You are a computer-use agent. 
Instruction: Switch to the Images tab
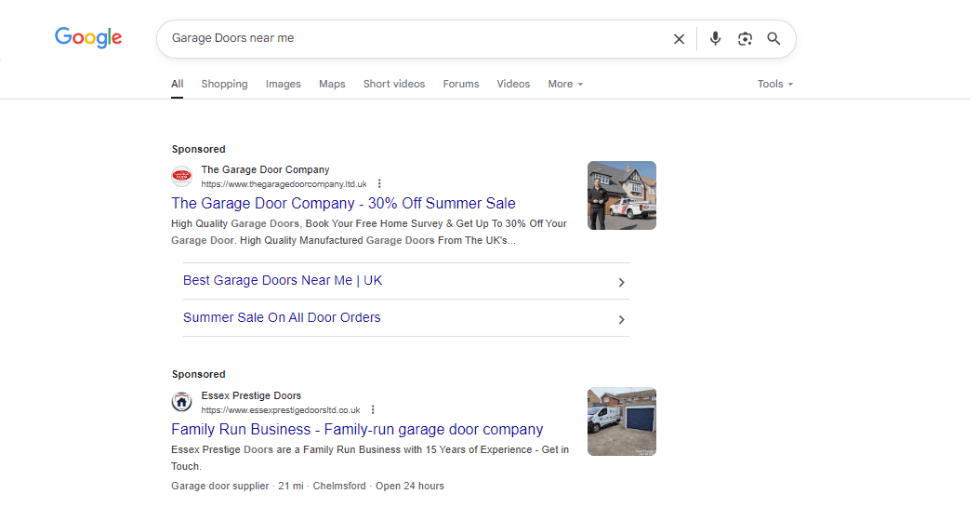coord(283,84)
